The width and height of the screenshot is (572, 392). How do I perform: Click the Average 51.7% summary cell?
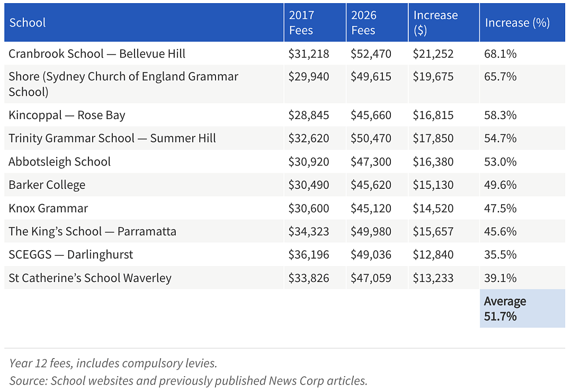pyautogui.click(x=522, y=308)
